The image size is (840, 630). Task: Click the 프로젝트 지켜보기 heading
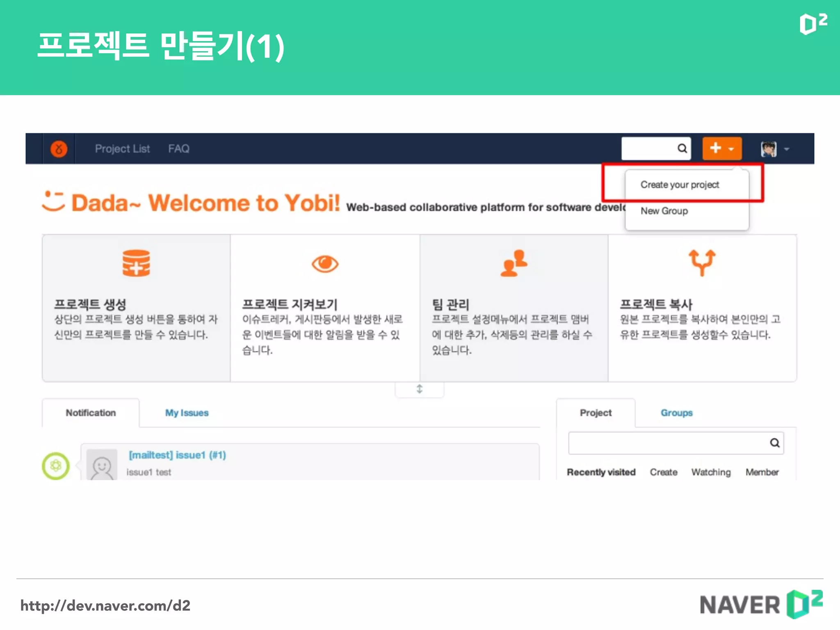(290, 304)
